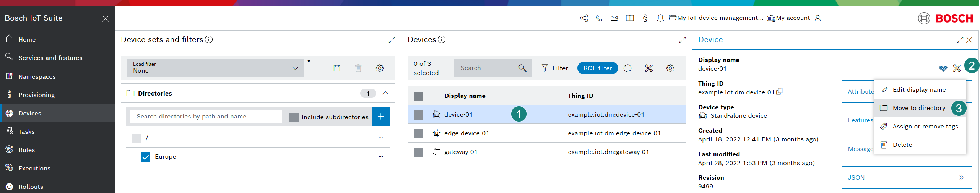The height and width of the screenshot is (193, 980).
Task: Click the phone contact icon
Action: (x=599, y=18)
